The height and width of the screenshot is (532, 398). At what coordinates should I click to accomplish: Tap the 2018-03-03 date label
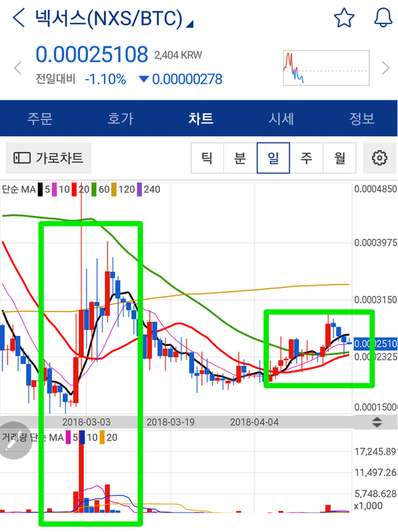(86, 422)
